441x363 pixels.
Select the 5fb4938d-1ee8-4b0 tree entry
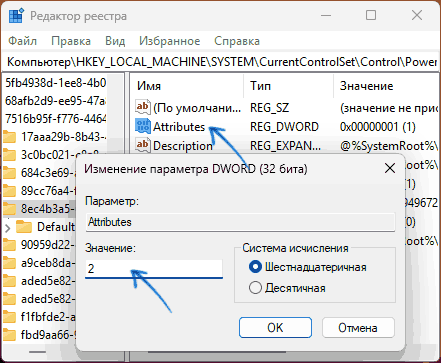(x=56, y=83)
